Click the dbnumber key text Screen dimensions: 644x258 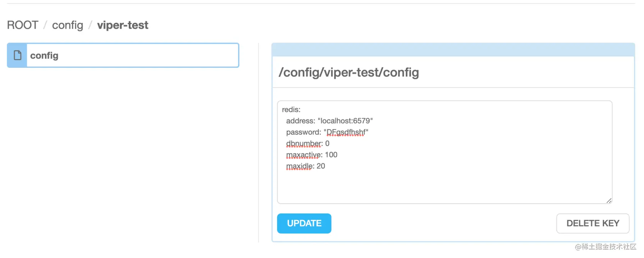[x=304, y=144]
